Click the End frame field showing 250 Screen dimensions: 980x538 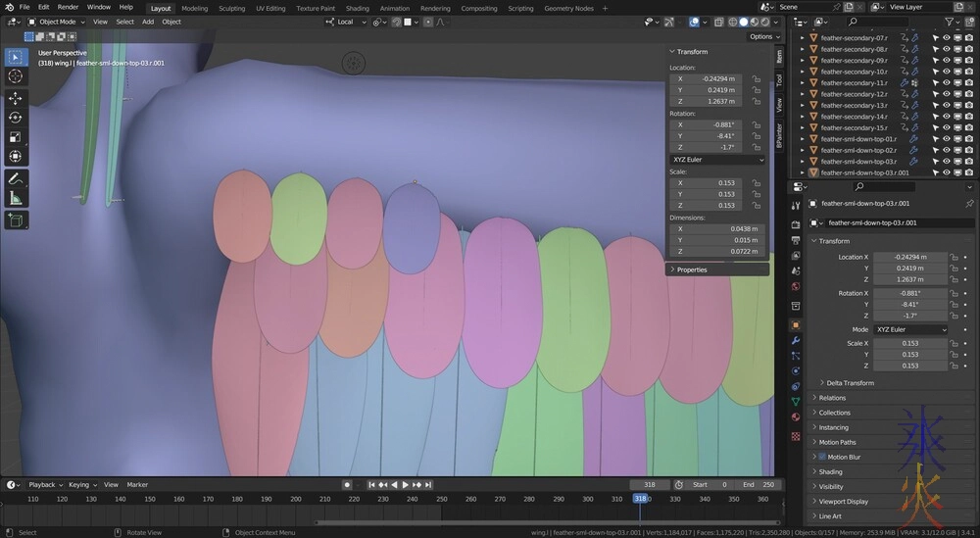759,484
